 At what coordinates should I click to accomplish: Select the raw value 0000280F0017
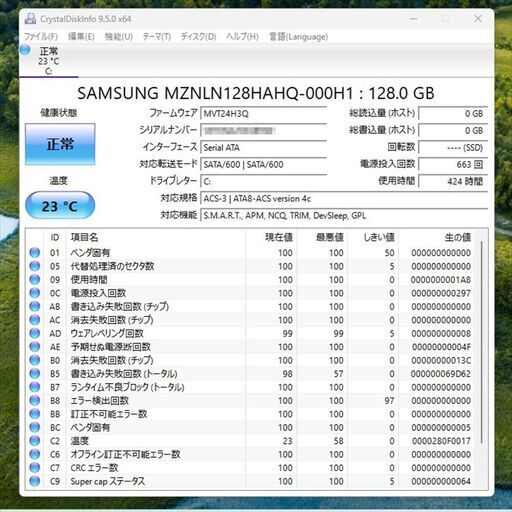441,441
